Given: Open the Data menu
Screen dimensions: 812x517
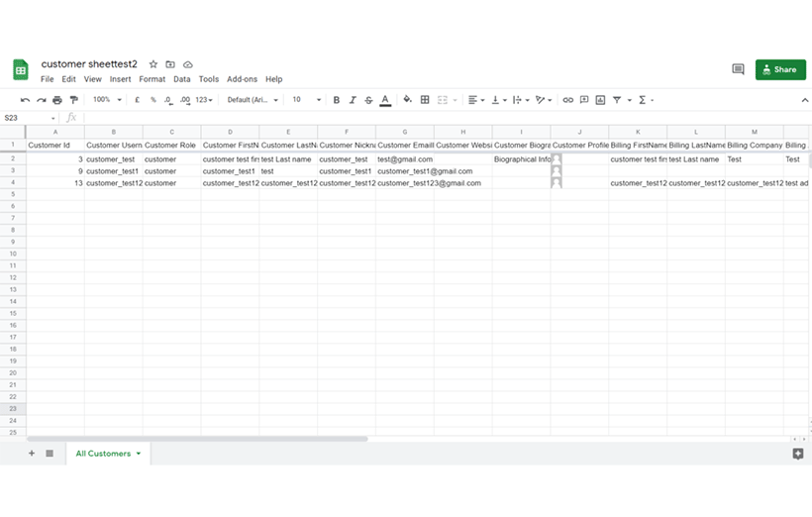Looking at the screenshot, I should pyautogui.click(x=182, y=79).
